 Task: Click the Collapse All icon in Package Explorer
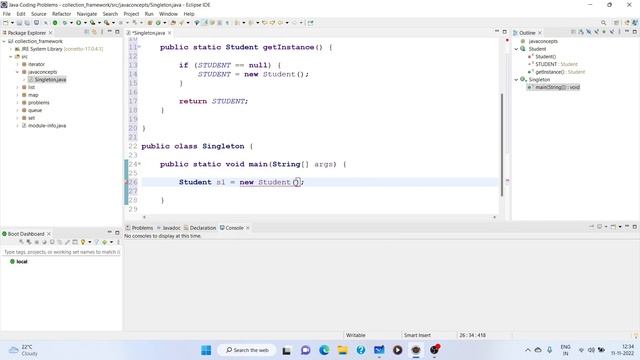pyautogui.click(x=87, y=32)
